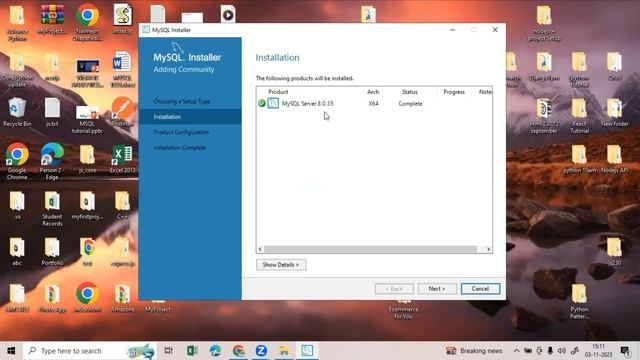Open the Person 2 - Edge shortcut

(x=52, y=161)
